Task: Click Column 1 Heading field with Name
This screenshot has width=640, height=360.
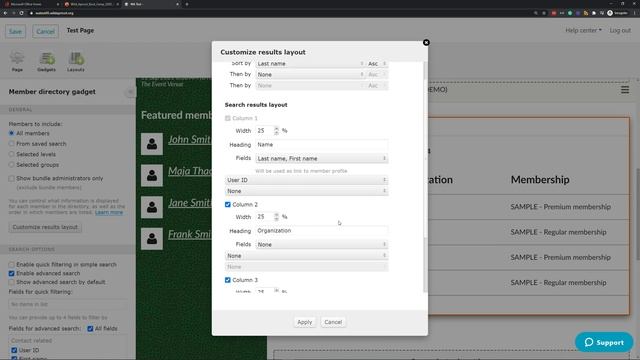Action: coord(322,144)
